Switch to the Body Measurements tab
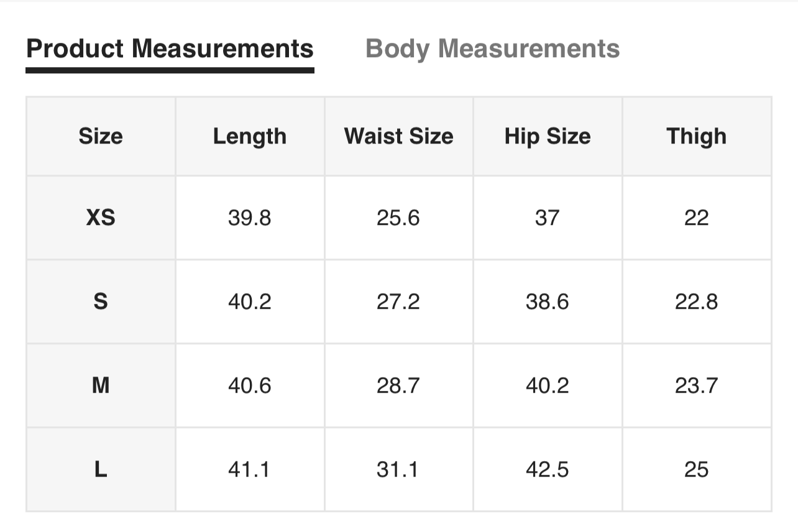The width and height of the screenshot is (798, 532). point(492,48)
